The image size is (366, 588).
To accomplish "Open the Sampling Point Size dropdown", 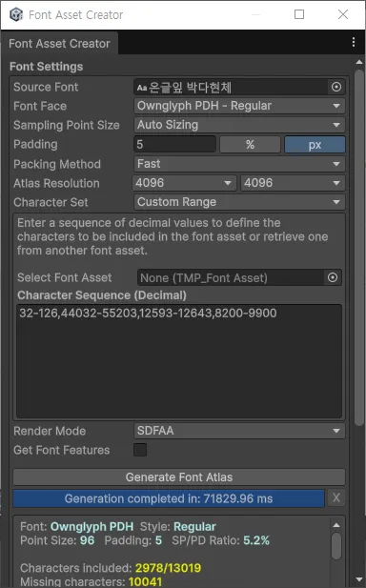I will [239, 125].
